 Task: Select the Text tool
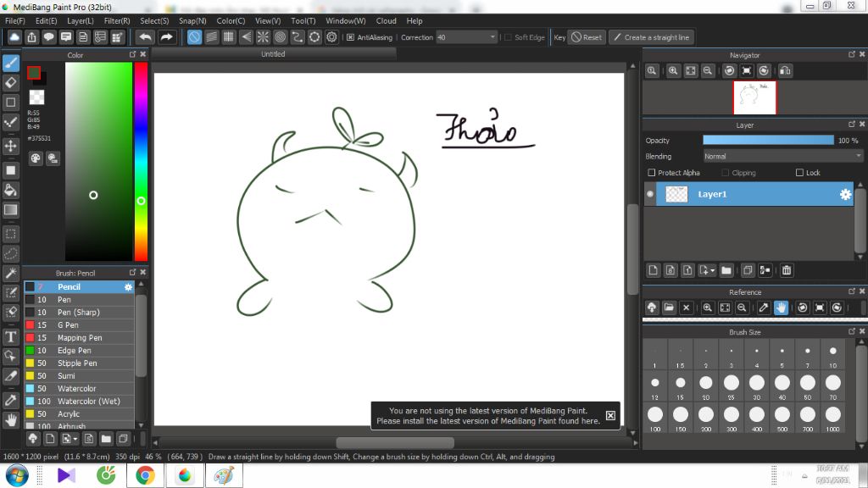pyautogui.click(x=11, y=336)
